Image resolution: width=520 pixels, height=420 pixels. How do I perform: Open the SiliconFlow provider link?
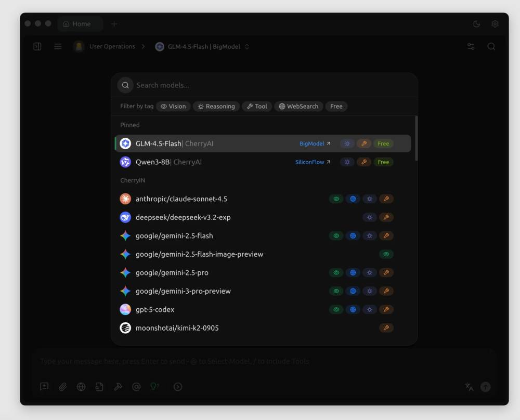(x=313, y=162)
